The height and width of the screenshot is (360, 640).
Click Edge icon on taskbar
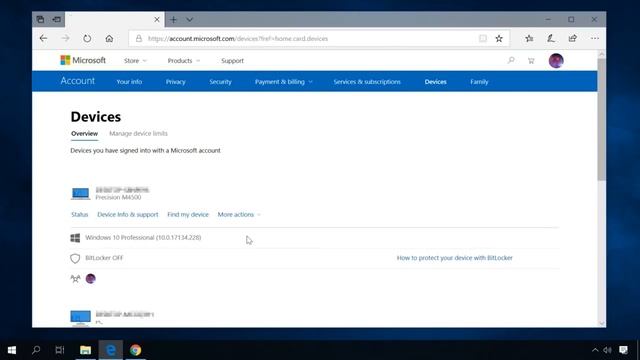pyautogui.click(x=111, y=350)
